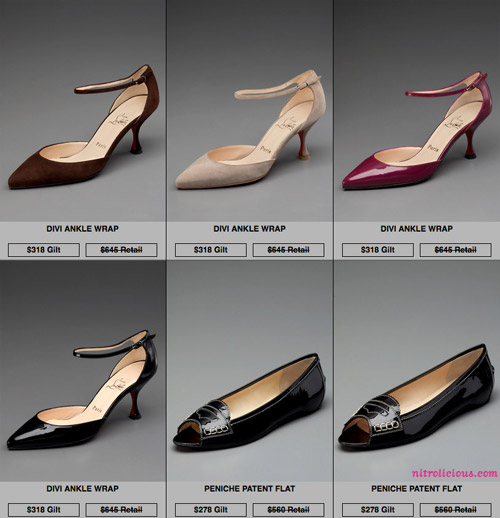Click $318 Gilt button under beige shoe
500x518 pixels.
(211, 250)
